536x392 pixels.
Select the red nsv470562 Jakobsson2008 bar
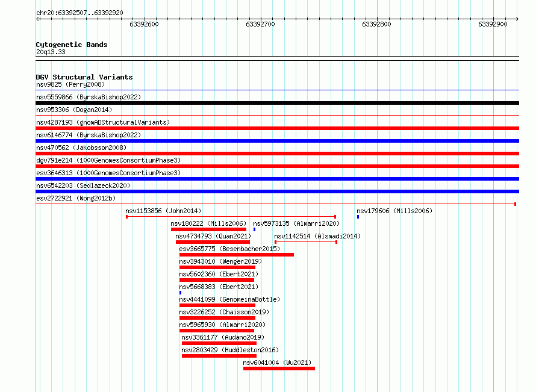click(x=277, y=154)
